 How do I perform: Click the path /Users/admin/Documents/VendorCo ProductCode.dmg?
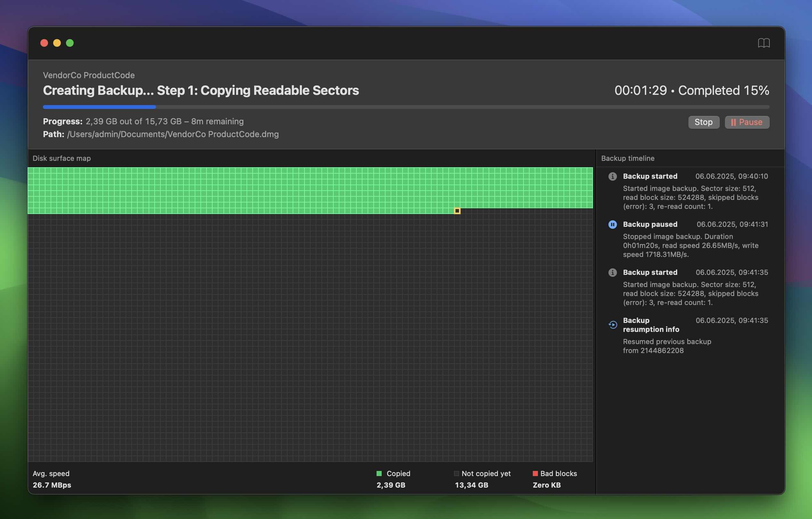(173, 134)
